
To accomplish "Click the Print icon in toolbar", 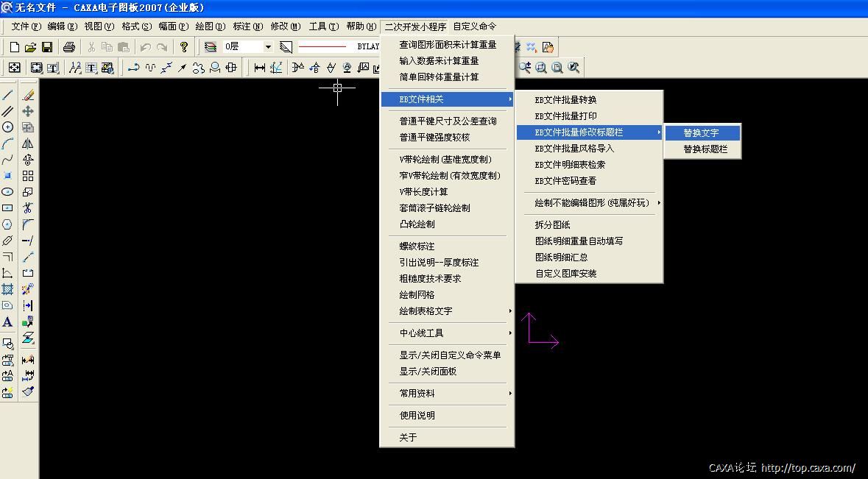I will 69,47.
